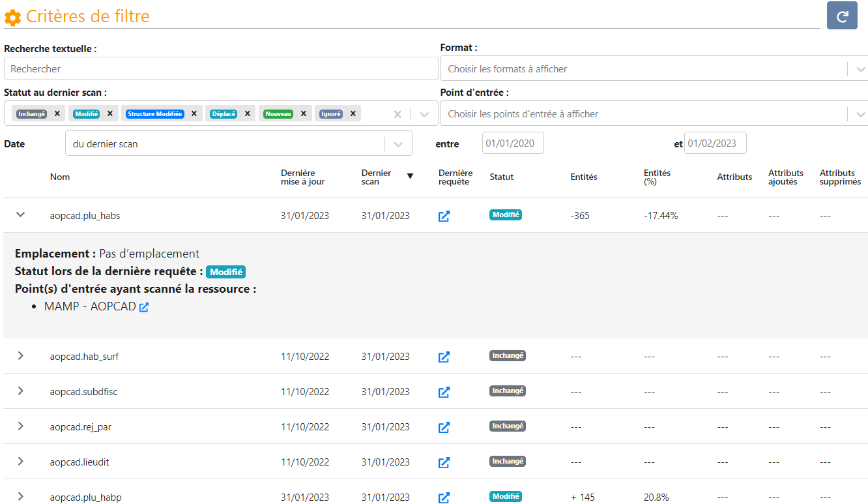Open last request link for aopcad.hab_surf
868x504 pixels.
click(444, 357)
